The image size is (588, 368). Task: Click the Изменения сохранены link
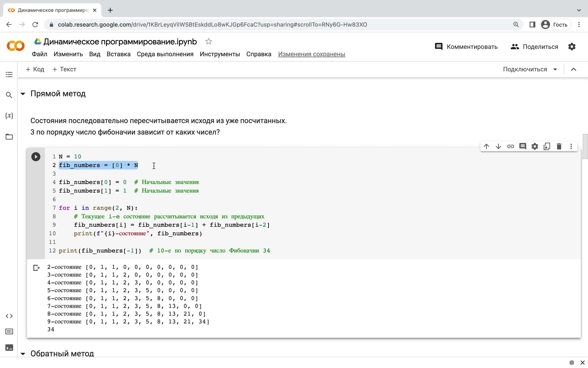point(312,54)
